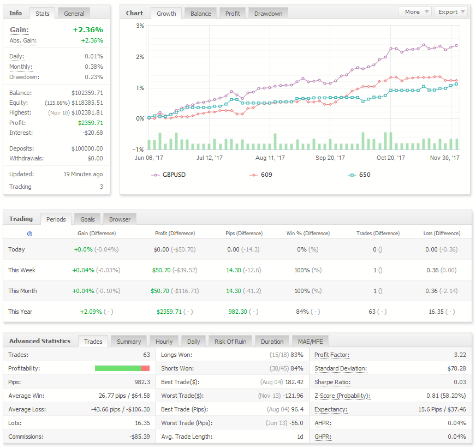
Task: Click the $102359.71 Balance value
Action: [87, 93]
